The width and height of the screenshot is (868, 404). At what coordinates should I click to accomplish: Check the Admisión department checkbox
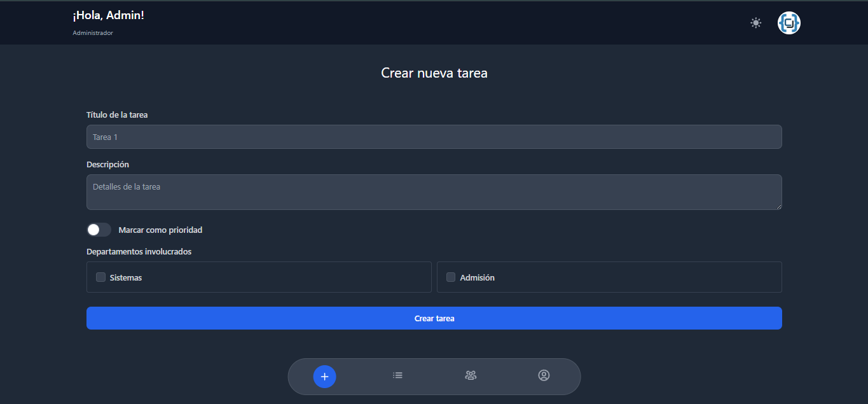click(x=451, y=277)
